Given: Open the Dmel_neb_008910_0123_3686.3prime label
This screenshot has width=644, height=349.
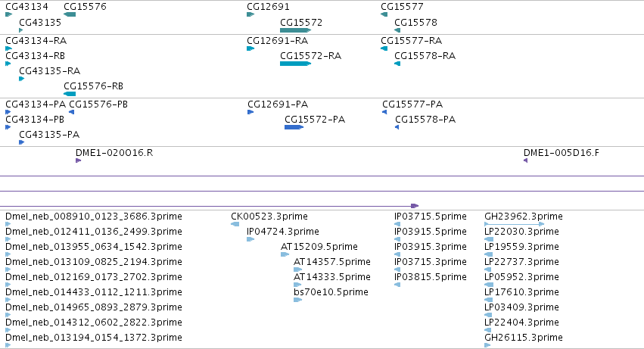Looking at the screenshot, I should point(94,217).
